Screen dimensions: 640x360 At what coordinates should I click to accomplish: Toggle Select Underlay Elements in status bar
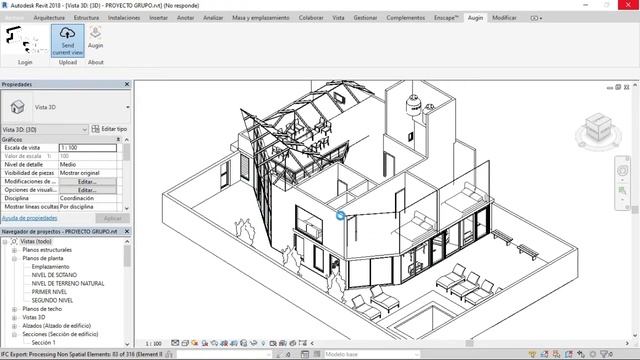tap(544, 354)
